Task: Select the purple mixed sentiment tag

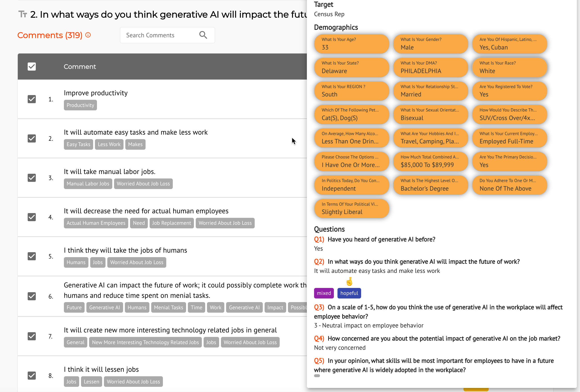Action: click(x=324, y=293)
